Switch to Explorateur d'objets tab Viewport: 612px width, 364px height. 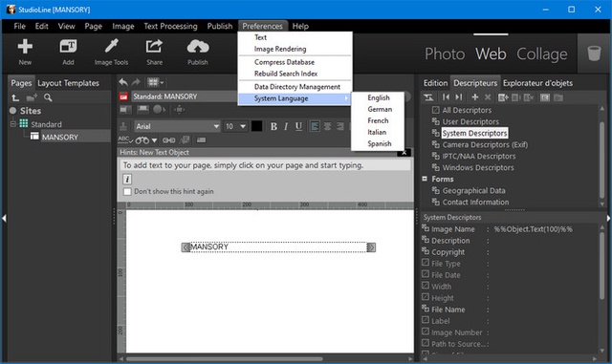(x=537, y=83)
